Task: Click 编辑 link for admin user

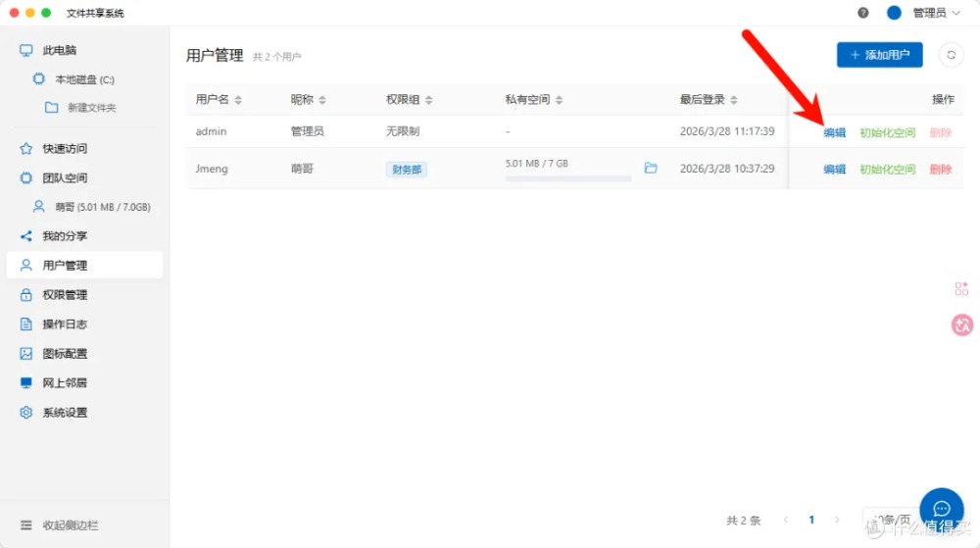Action: [834, 132]
